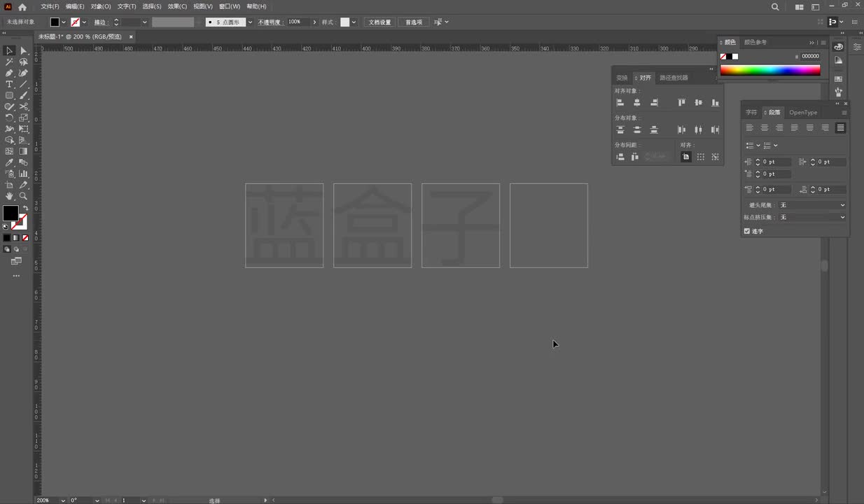Select the Lasso tool
864x504 pixels.
click(x=23, y=62)
